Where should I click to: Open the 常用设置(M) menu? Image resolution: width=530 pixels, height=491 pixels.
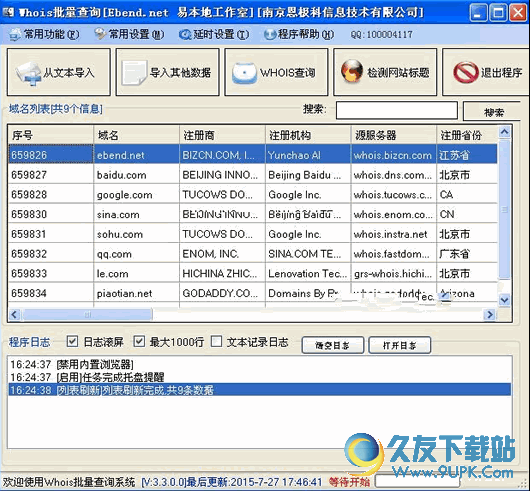pyautogui.click(x=129, y=34)
